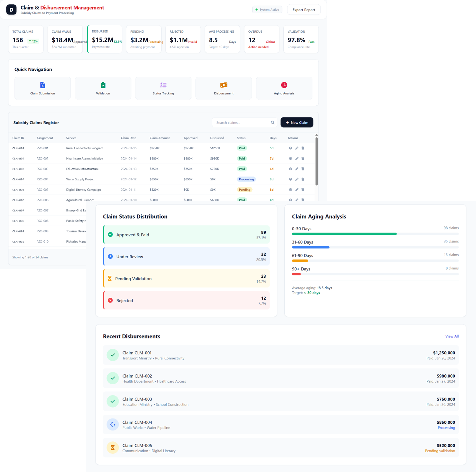
Task: Click the edit pencil for CLM-004 row
Action: point(297,179)
